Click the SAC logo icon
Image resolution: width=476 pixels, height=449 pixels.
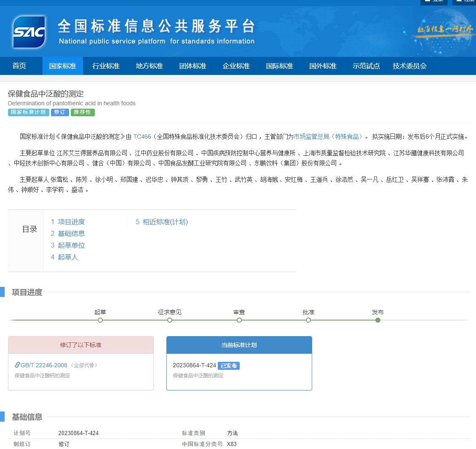pos(29,32)
